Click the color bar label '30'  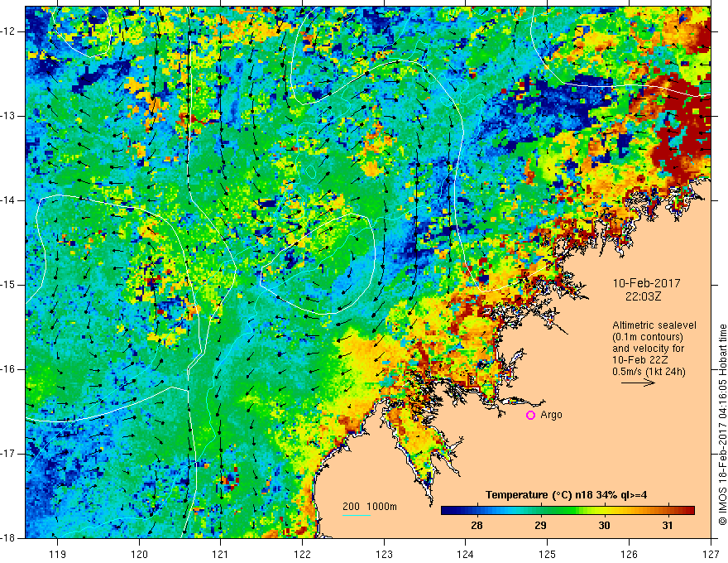click(604, 526)
